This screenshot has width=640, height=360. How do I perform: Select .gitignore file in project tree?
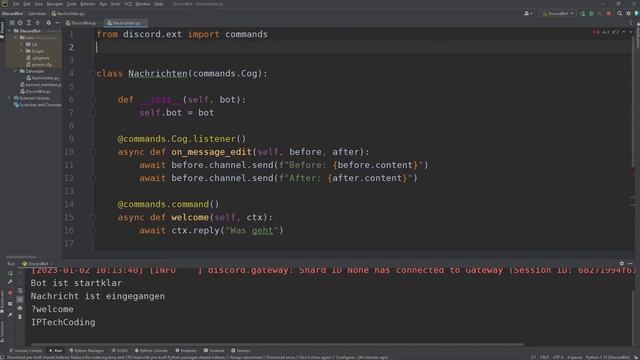tap(38, 58)
